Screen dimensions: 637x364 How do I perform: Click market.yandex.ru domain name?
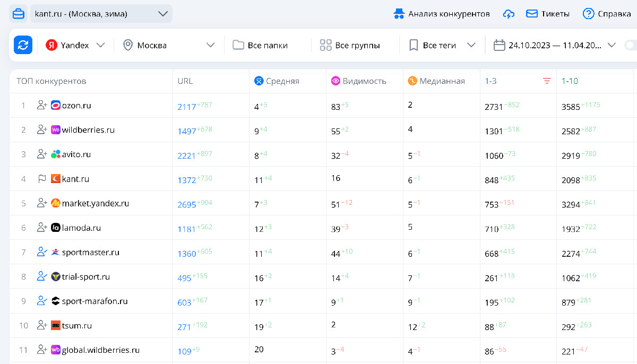coord(96,203)
